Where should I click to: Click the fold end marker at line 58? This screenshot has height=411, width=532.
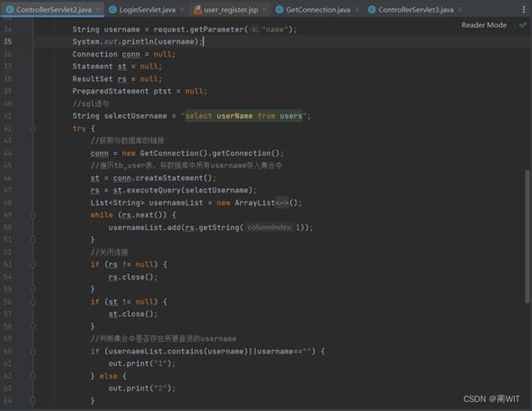(x=34, y=326)
